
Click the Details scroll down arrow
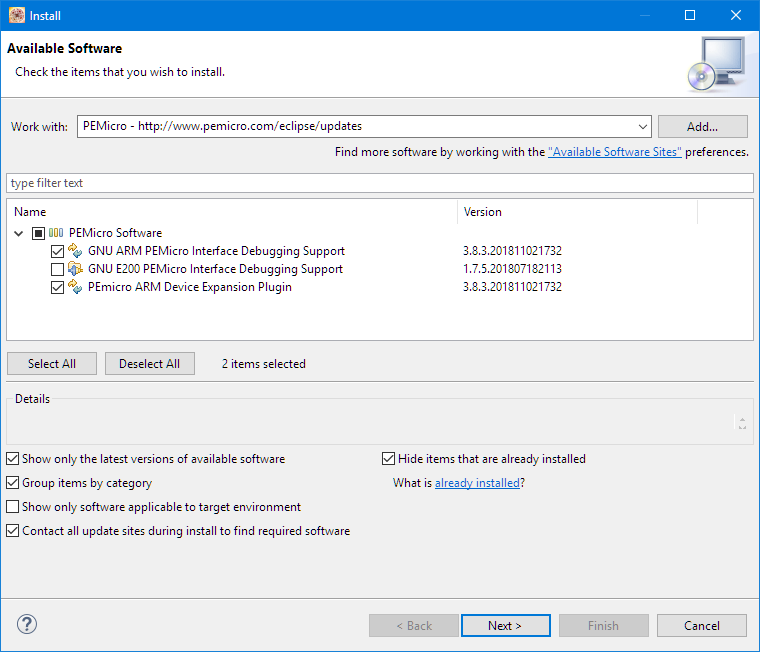click(742, 427)
